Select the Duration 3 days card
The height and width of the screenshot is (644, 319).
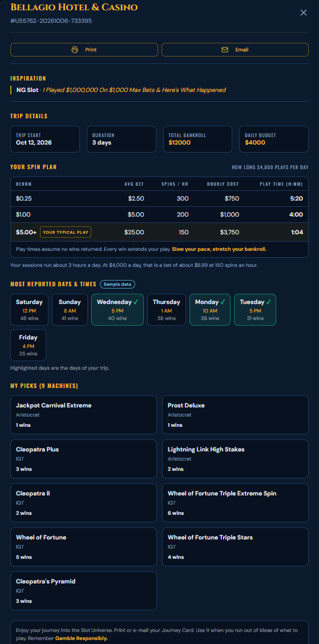pyautogui.click(x=122, y=139)
